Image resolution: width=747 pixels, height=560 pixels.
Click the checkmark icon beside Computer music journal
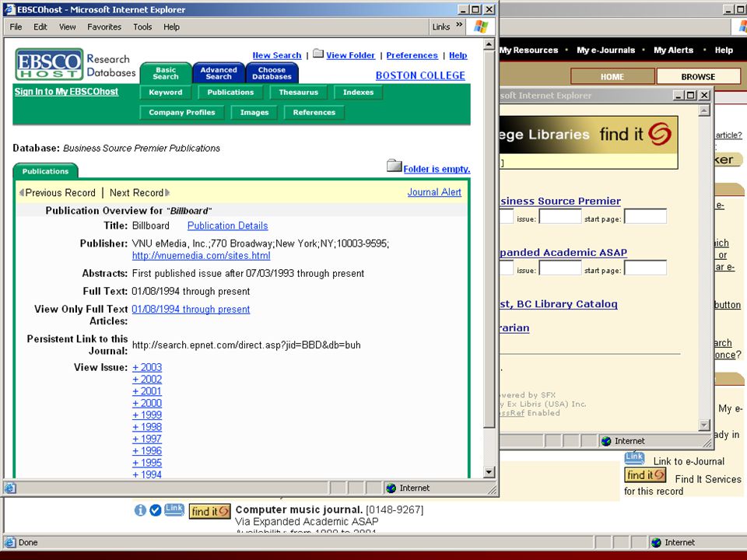(x=156, y=510)
